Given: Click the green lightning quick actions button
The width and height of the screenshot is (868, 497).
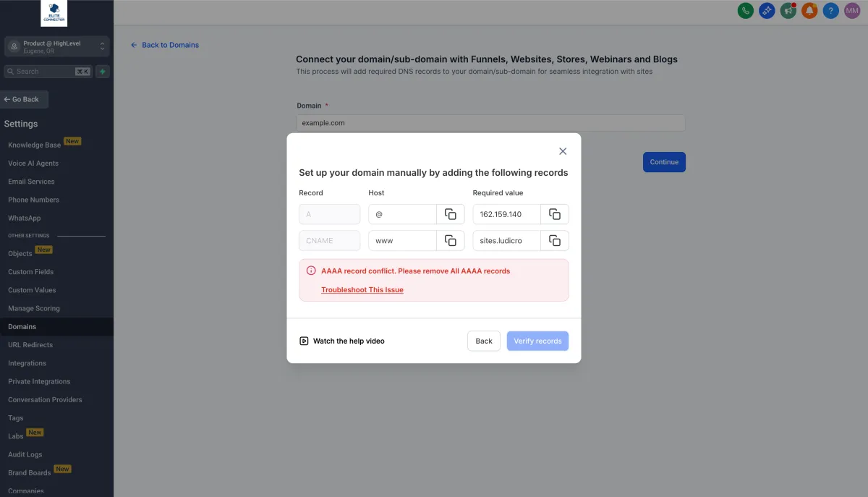Looking at the screenshot, I should (x=103, y=72).
